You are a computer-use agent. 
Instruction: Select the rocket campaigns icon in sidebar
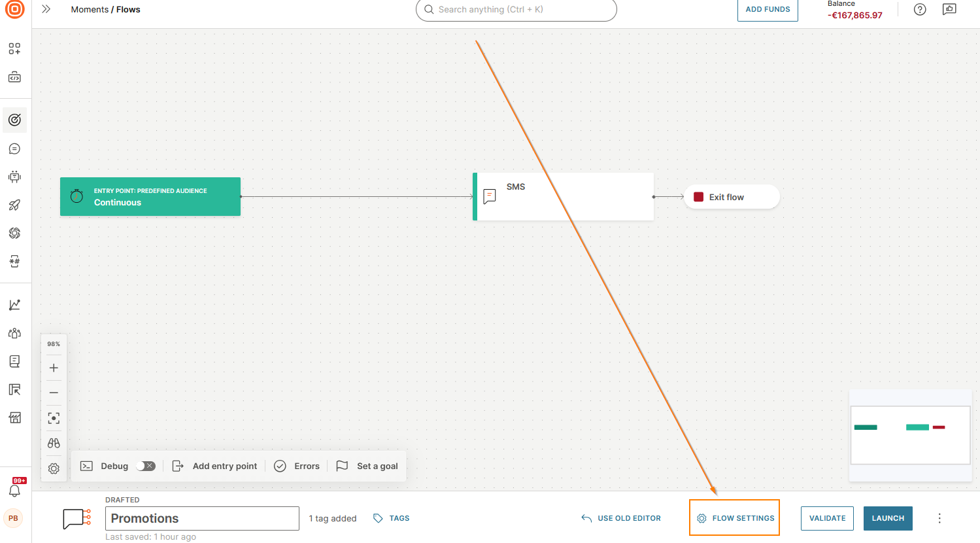[14, 205]
